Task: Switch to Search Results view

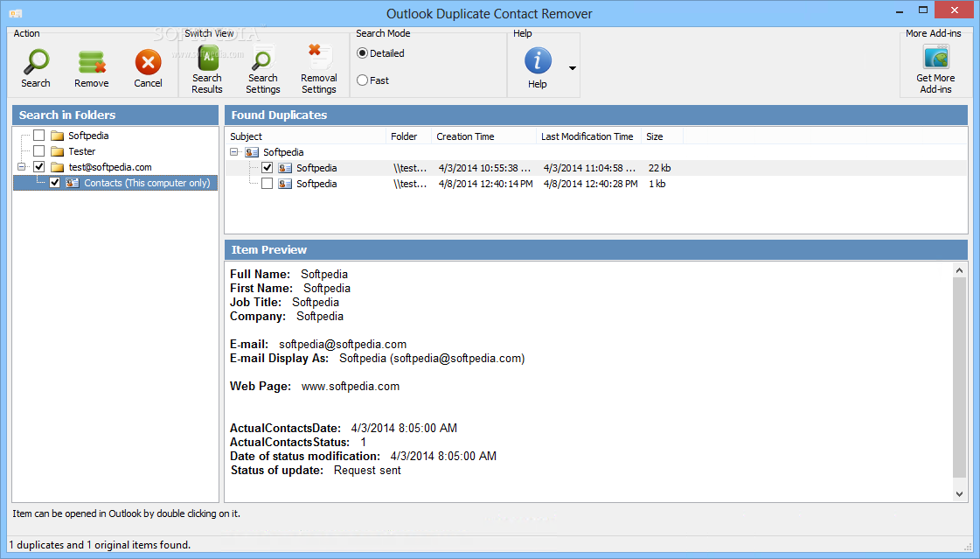Action: click(207, 69)
